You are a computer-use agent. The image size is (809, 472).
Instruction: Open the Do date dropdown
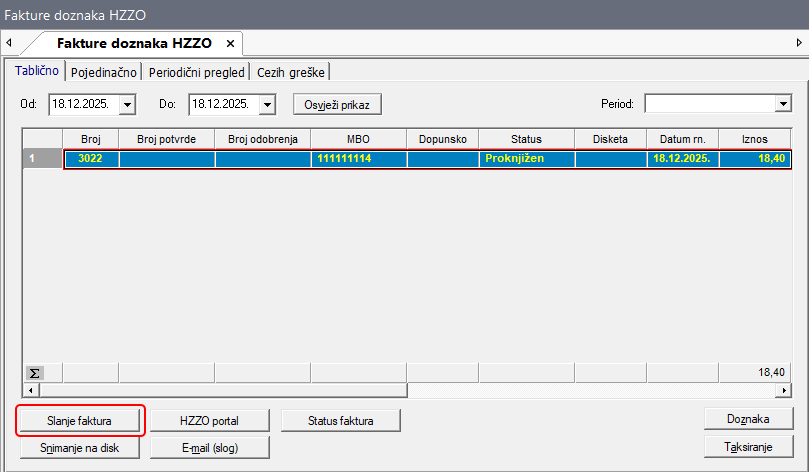tap(267, 104)
